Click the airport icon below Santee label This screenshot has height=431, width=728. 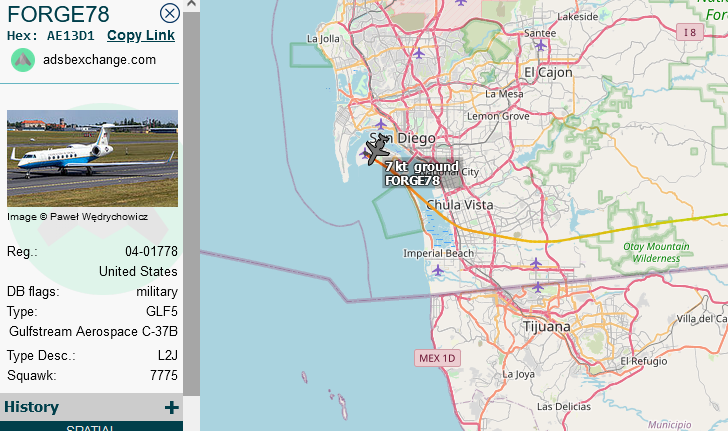point(540,45)
